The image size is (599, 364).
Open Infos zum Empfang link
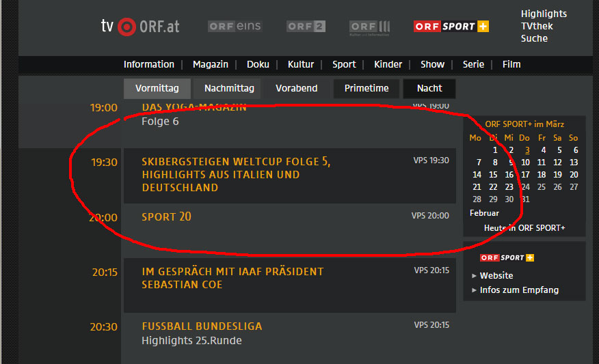pos(519,290)
